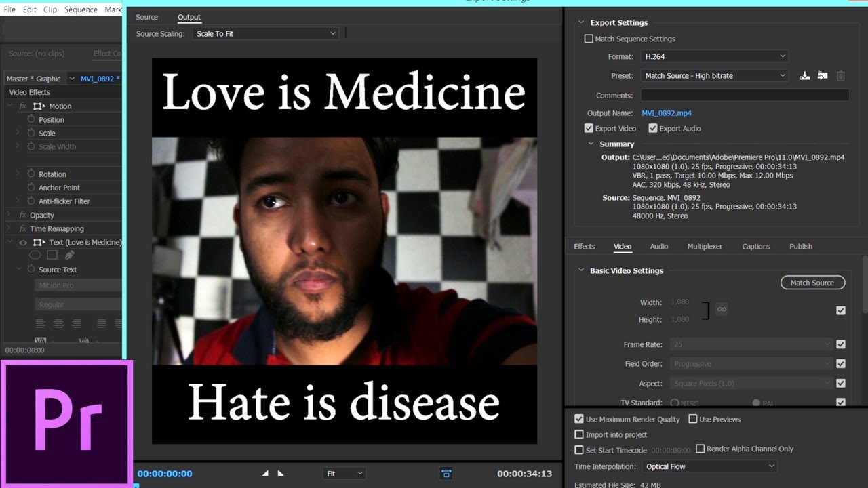This screenshot has width=868, height=488.
Task: Click the Set In Point marker
Action: point(265,473)
